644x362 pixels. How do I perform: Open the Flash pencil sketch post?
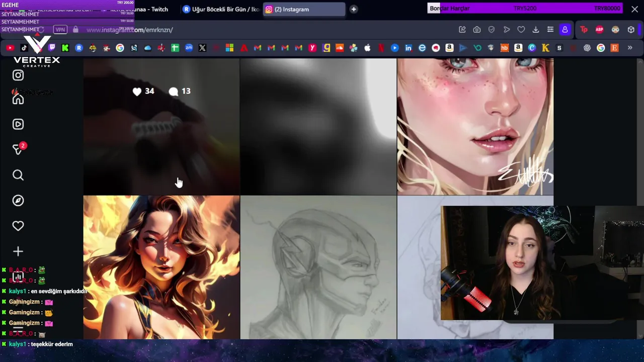318,267
